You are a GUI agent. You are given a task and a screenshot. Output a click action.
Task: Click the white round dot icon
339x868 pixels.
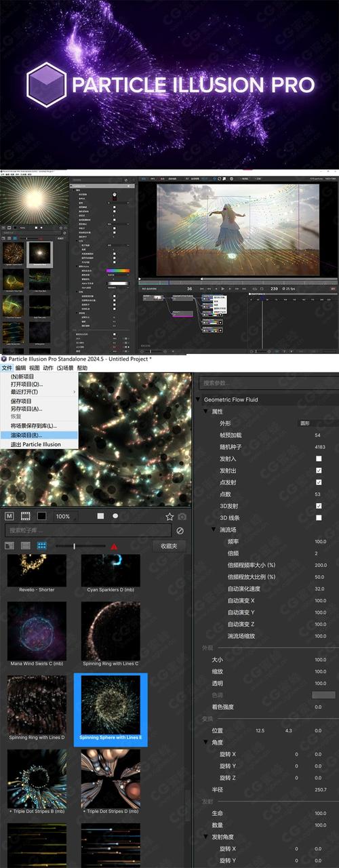(115, 516)
